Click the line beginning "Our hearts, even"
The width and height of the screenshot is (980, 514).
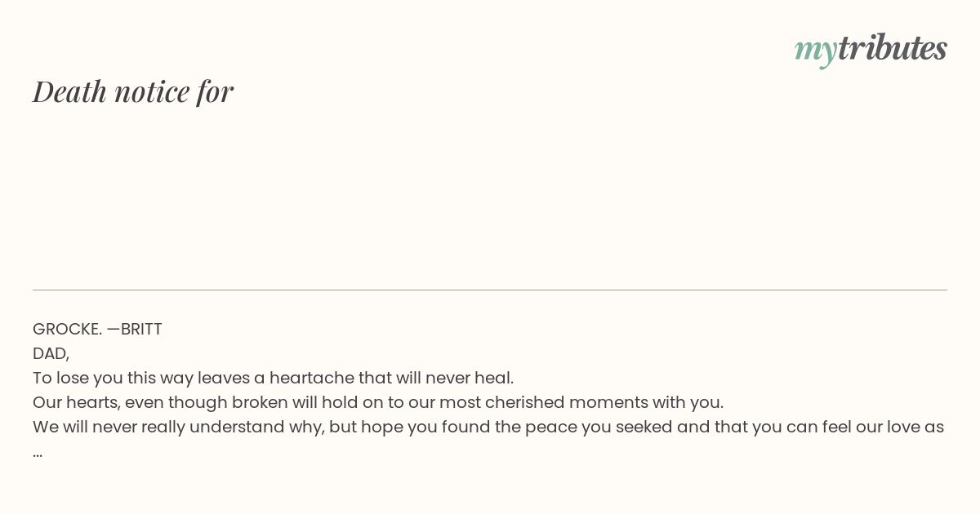[x=378, y=403]
